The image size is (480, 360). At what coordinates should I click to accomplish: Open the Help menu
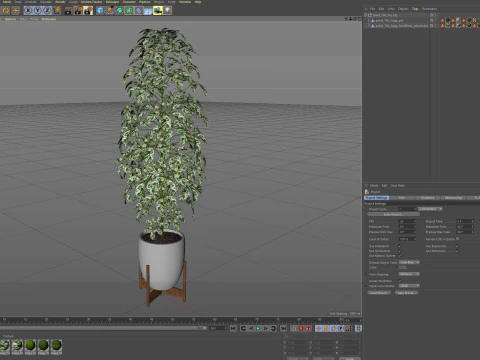coord(198,2)
